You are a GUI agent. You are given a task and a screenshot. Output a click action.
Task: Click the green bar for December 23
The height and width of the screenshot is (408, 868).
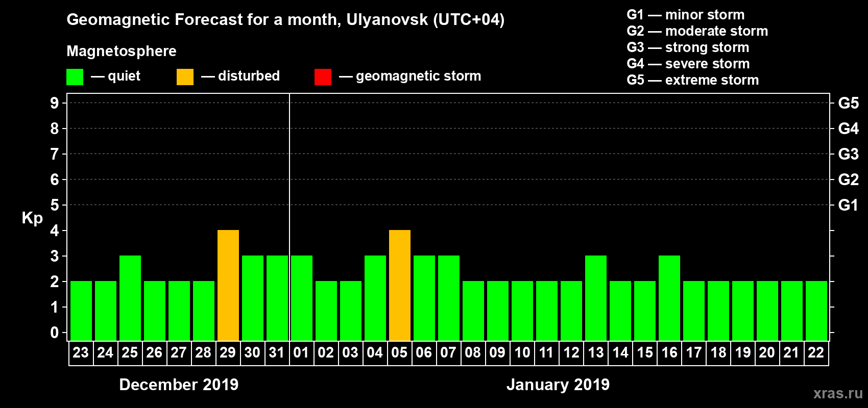pyautogui.click(x=81, y=311)
